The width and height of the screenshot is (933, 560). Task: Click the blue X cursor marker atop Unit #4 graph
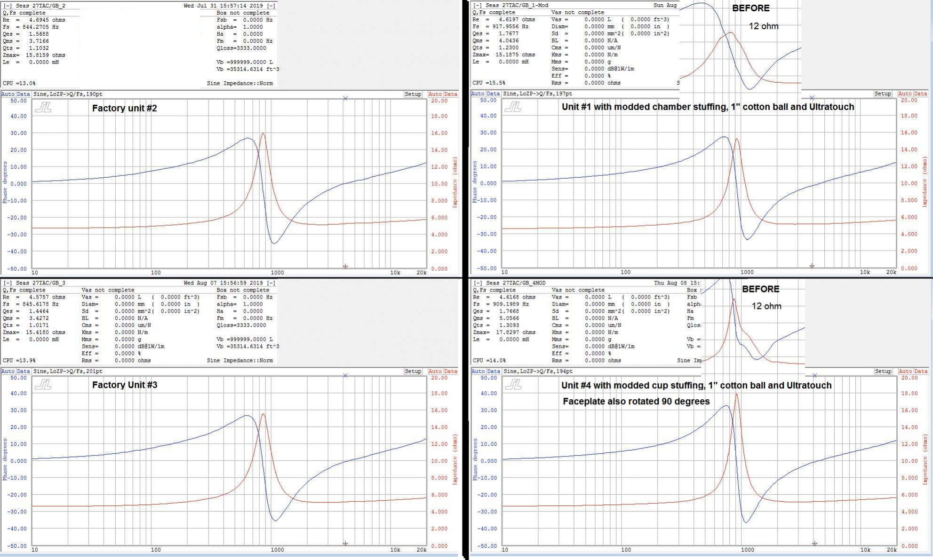click(x=815, y=375)
